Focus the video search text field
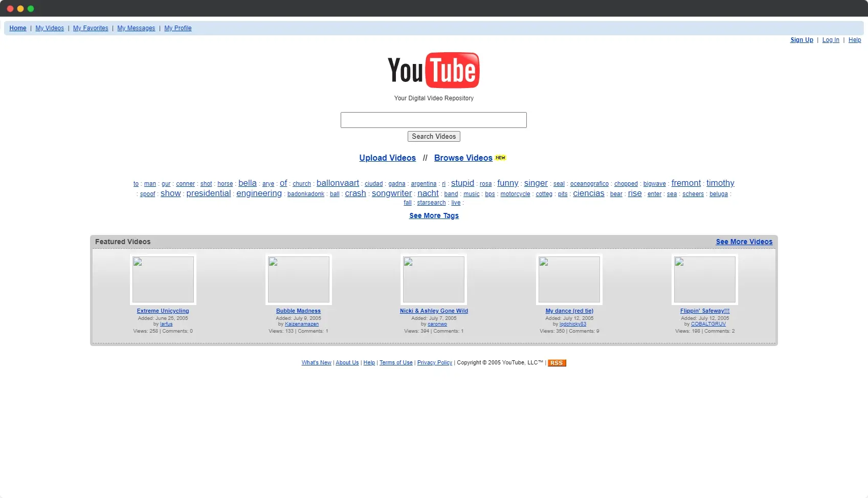Screen dimensions: 868x498 click(x=434, y=120)
